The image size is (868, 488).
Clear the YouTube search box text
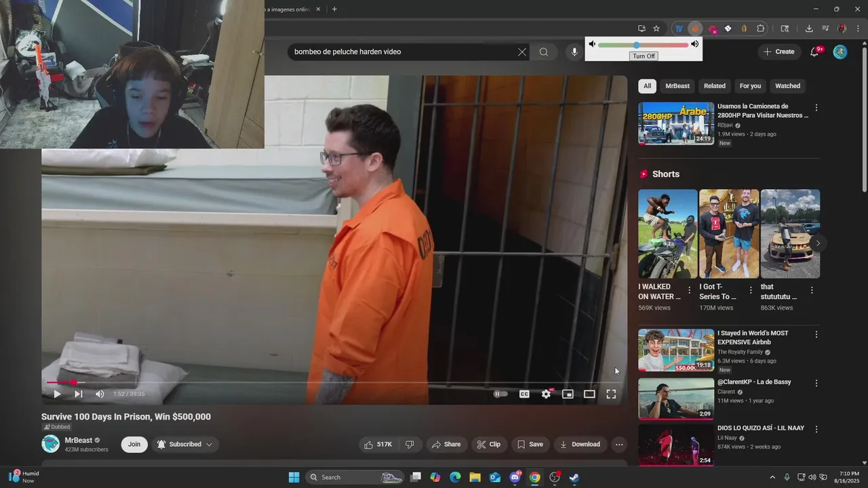click(522, 52)
